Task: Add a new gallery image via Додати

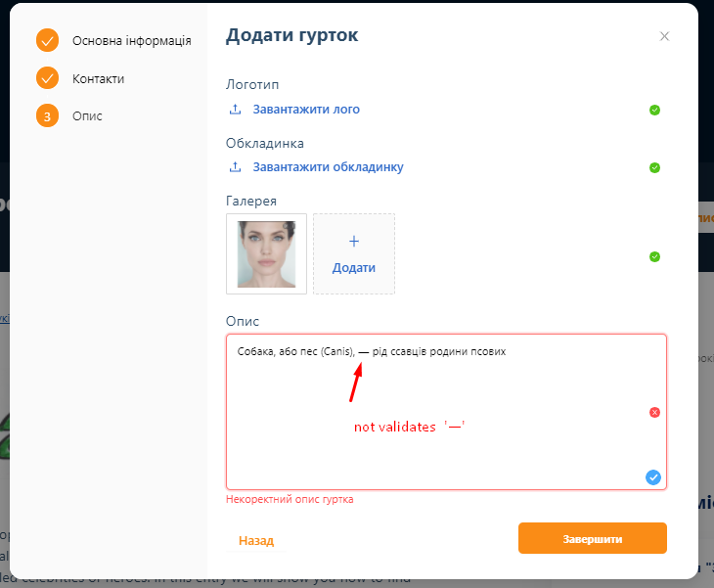Action: pos(354,253)
